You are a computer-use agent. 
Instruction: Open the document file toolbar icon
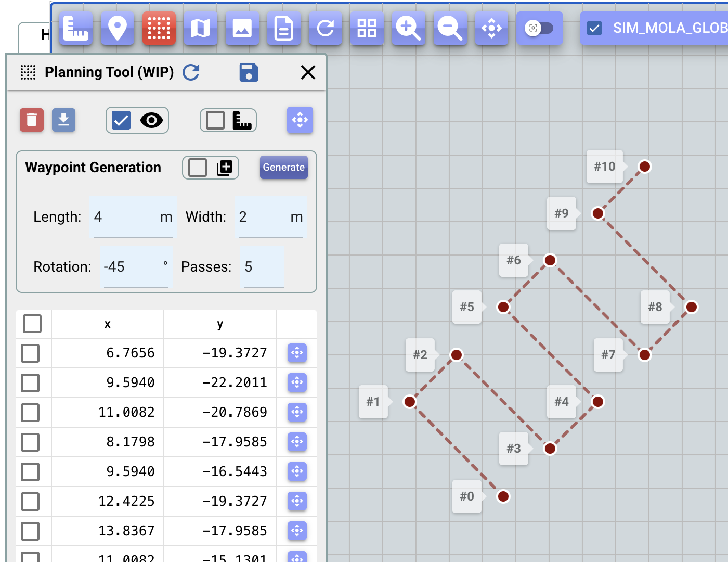(284, 28)
